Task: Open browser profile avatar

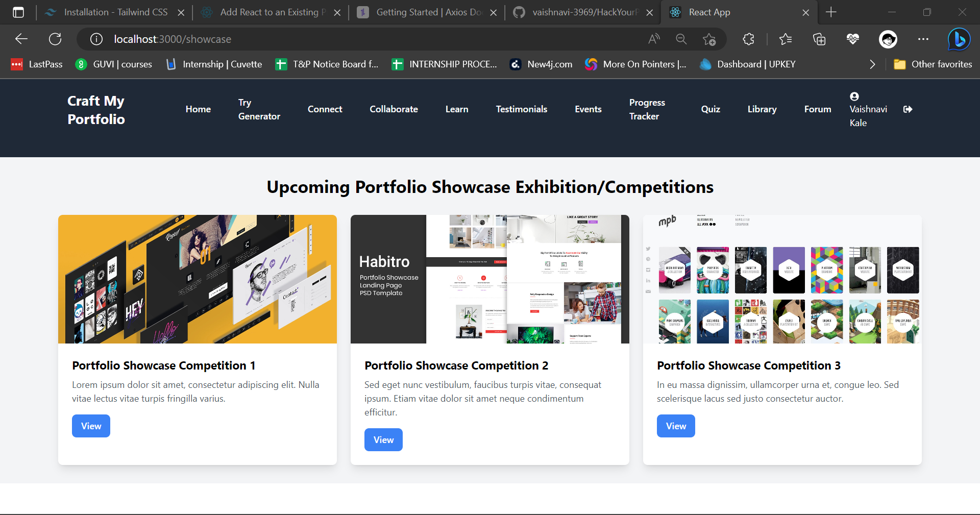Action: 888,39
